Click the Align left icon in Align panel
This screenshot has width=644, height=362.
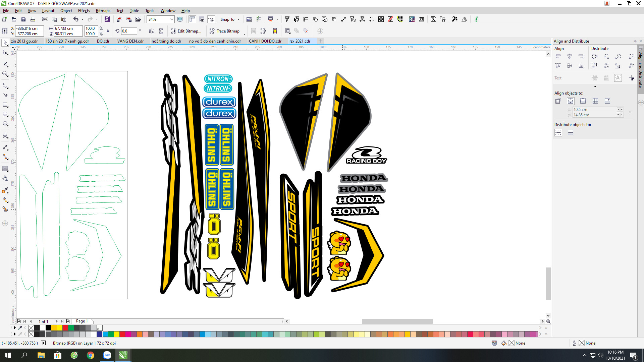[x=558, y=56]
